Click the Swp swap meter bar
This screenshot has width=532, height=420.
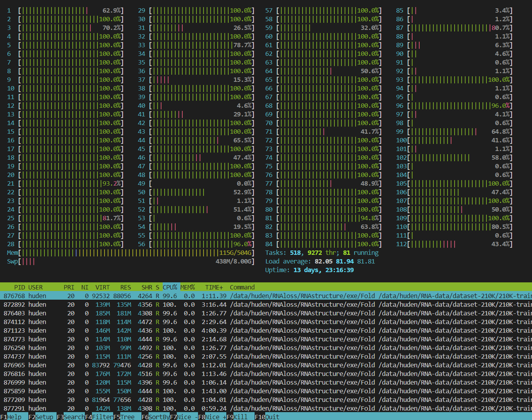click(x=130, y=261)
